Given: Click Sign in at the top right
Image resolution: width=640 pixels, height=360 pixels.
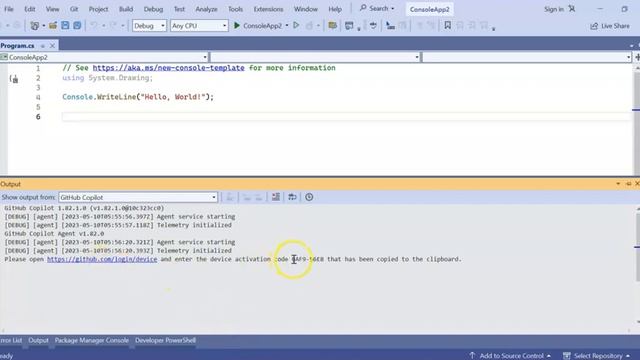Looking at the screenshot, I should [x=553, y=9].
